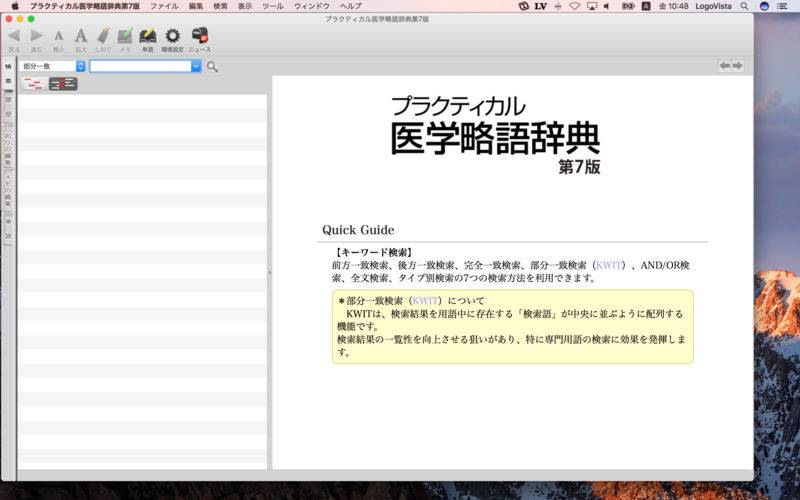Switch results to the dark aligned list view
The height and width of the screenshot is (500, 800).
pyautogui.click(x=63, y=84)
